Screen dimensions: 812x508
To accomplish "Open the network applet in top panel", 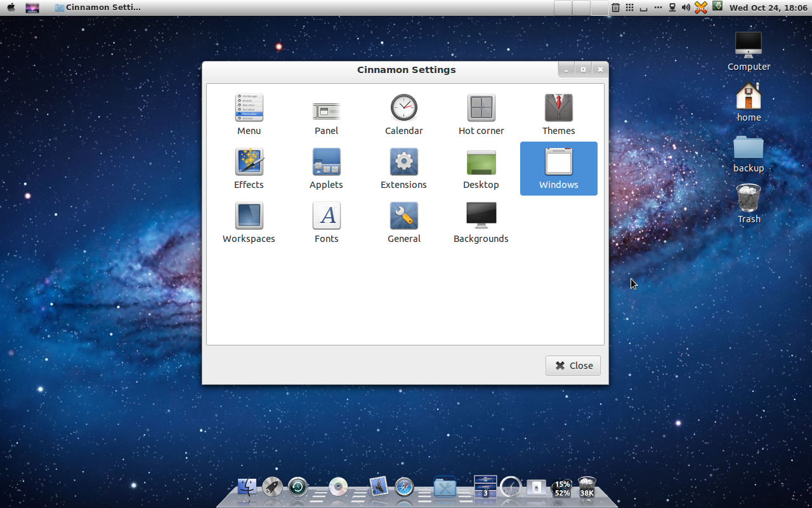I will point(672,8).
